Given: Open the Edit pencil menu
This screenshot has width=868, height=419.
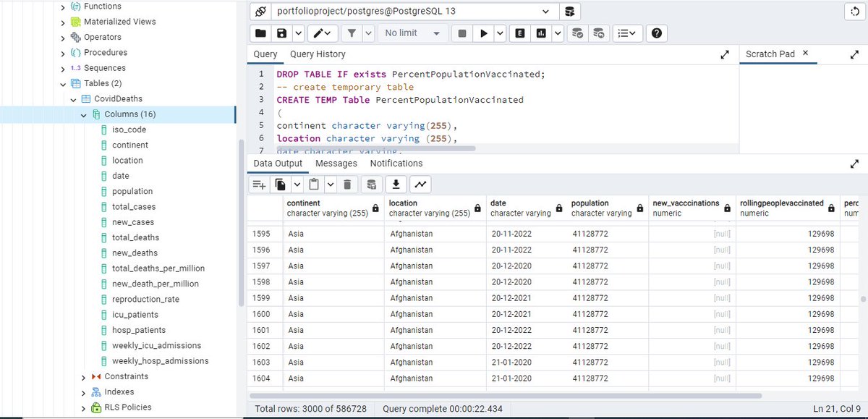Looking at the screenshot, I should coord(323,33).
